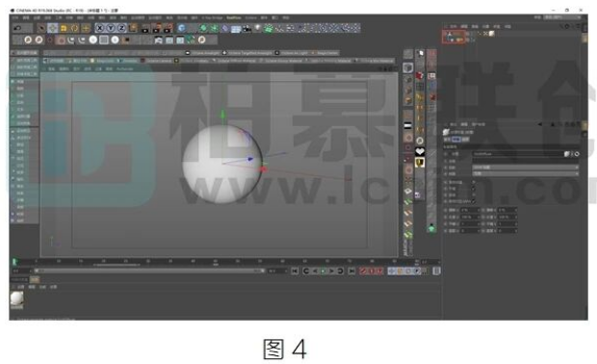The height and width of the screenshot is (364, 597).
Task: Click the first viewport menu item
Action: tap(52, 69)
